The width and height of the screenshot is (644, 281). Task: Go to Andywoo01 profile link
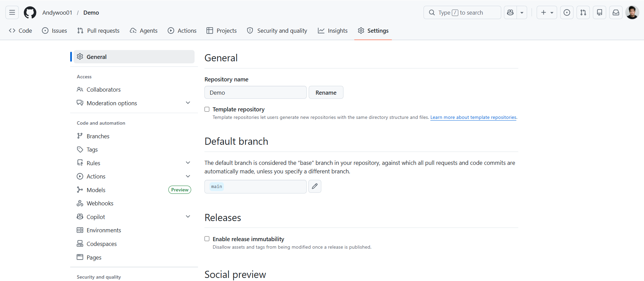pos(57,13)
